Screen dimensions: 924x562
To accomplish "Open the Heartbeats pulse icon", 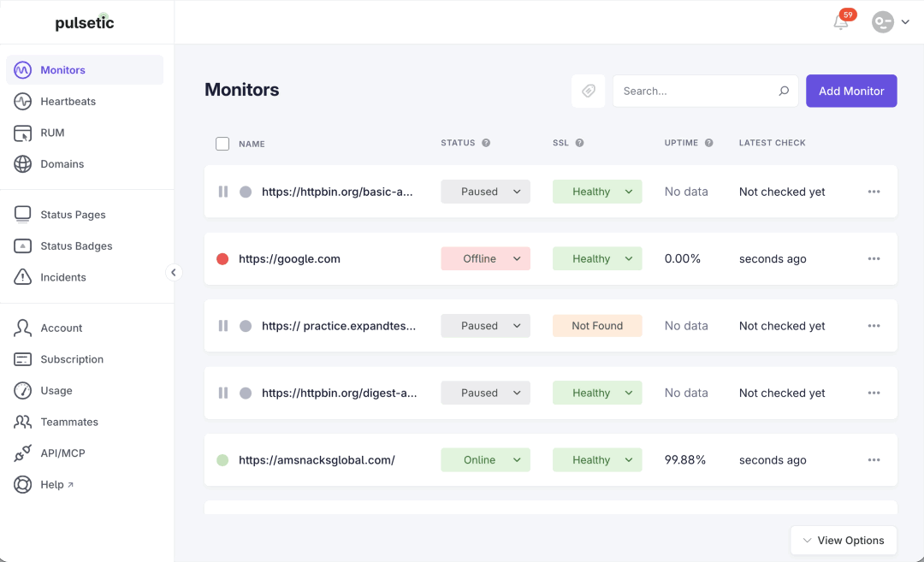I will [x=22, y=101].
